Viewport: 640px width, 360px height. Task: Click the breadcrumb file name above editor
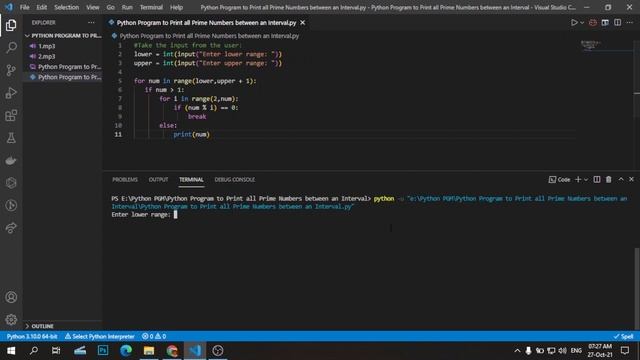pos(209,36)
